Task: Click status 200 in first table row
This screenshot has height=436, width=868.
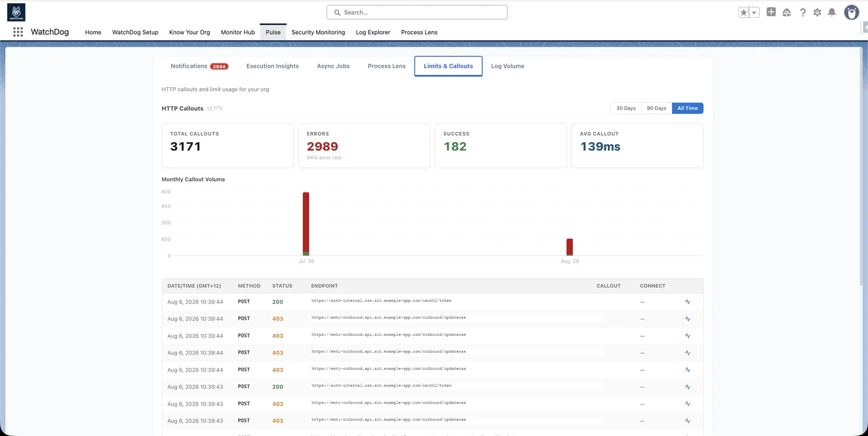Action: 278,302
